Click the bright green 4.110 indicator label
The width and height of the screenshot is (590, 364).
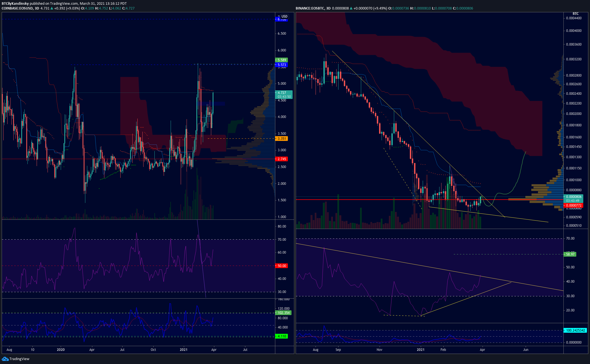281,336
